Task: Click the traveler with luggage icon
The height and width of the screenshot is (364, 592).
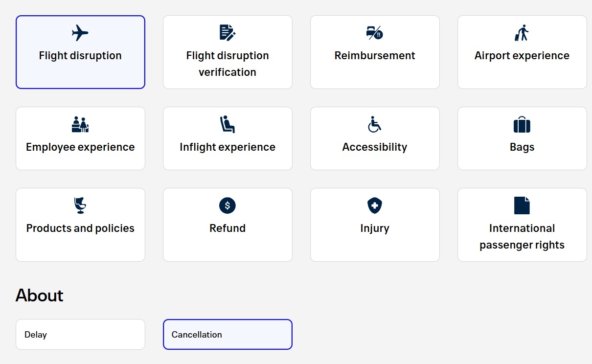Action: pyautogui.click(x=522, y=33)
